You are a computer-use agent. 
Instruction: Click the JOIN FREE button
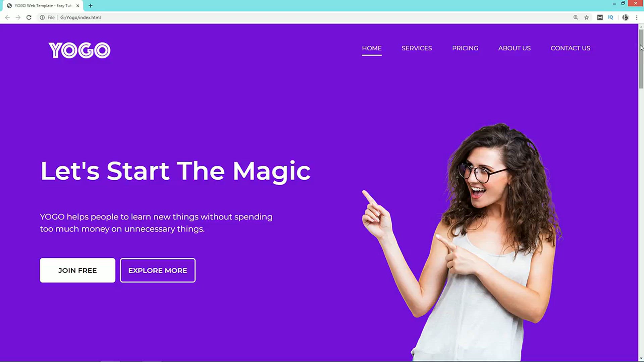click(77, 270)
